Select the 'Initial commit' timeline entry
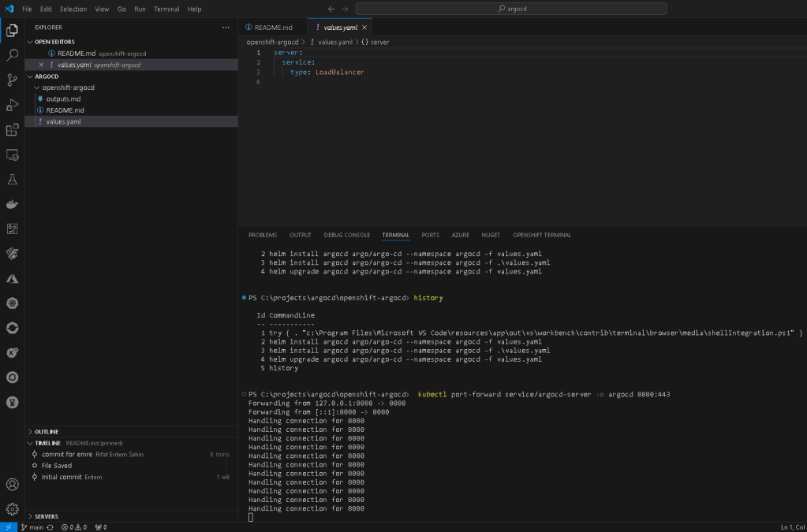 point(131,477)
